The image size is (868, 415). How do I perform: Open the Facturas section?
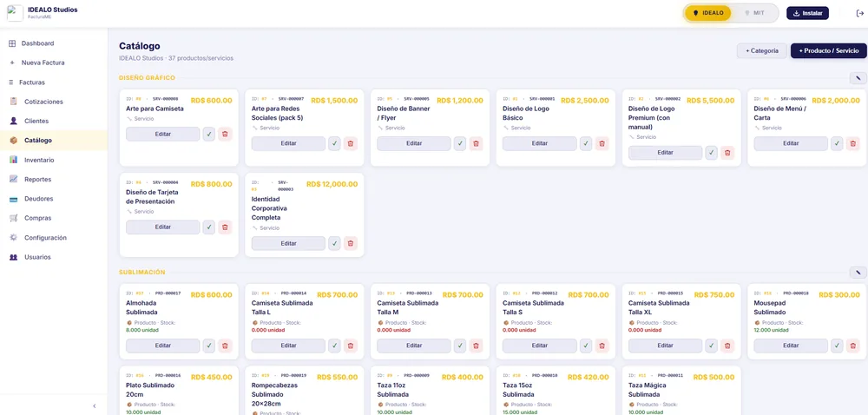[x=54, y=82]
